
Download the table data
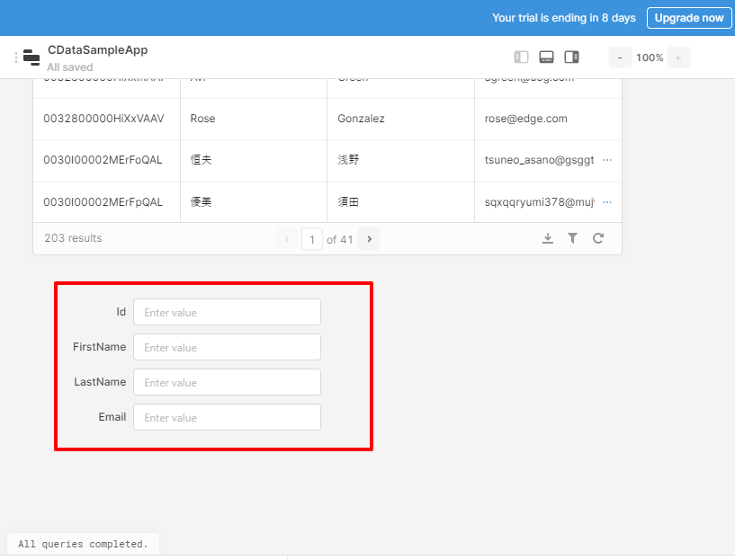[x=548, y=238]
